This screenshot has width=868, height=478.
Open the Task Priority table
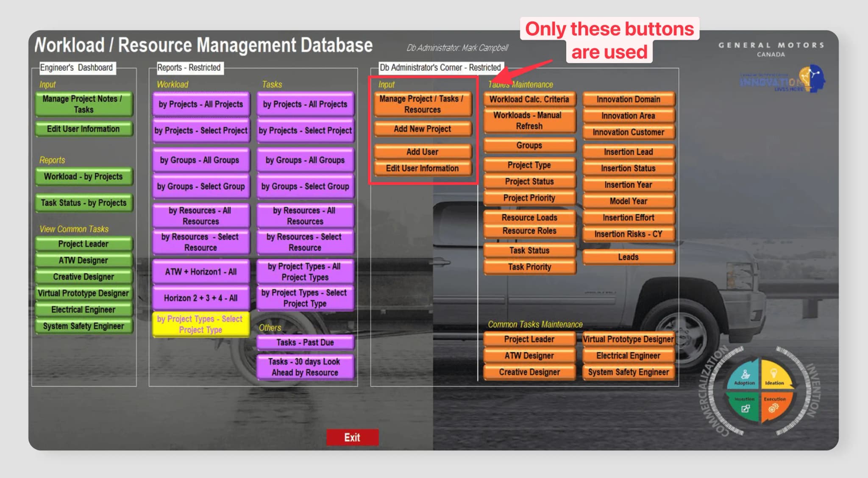coord(529,267)
